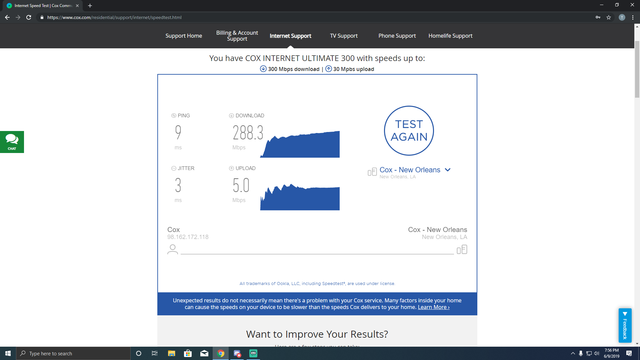The image size is (640, 360).
Task: Open a new browser tab
Action: [x=90, y=6]
